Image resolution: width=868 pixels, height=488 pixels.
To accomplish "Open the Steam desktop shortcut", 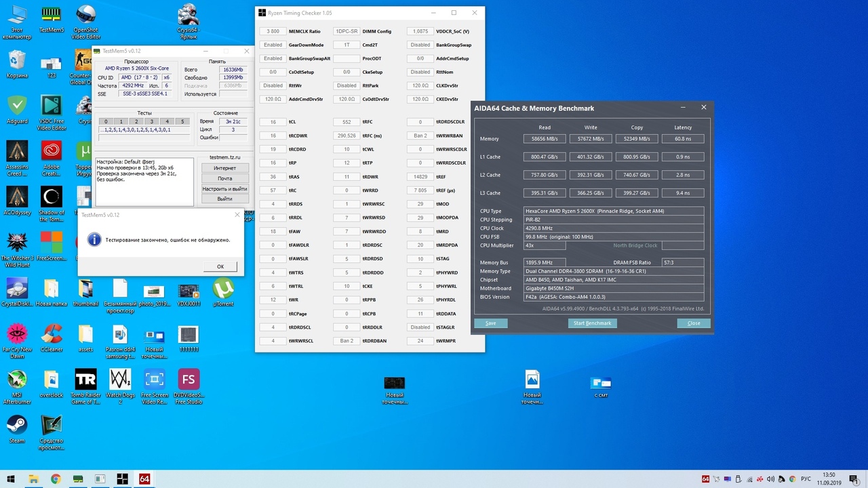I will click(x=17, y=426).
